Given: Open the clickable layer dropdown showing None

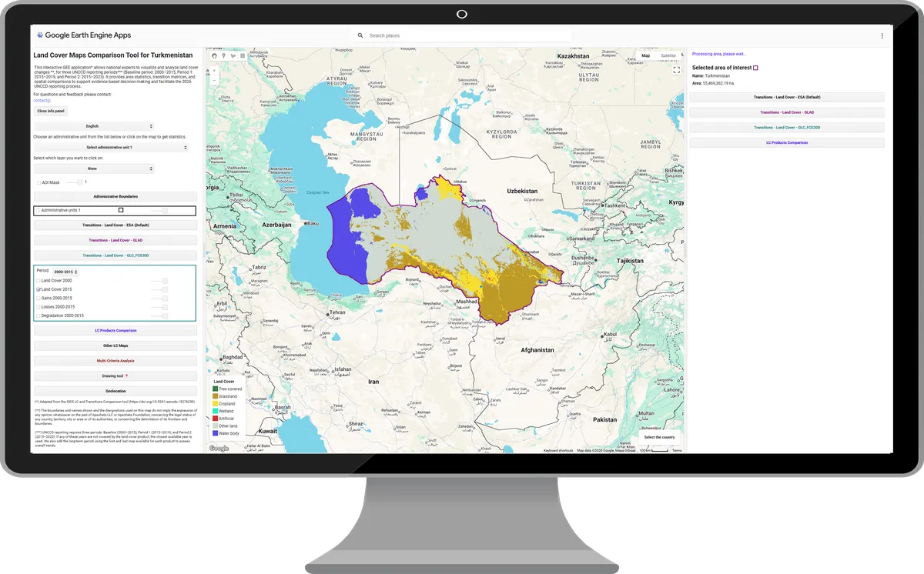Looking at the screenshot, I should tap(94, 169).
